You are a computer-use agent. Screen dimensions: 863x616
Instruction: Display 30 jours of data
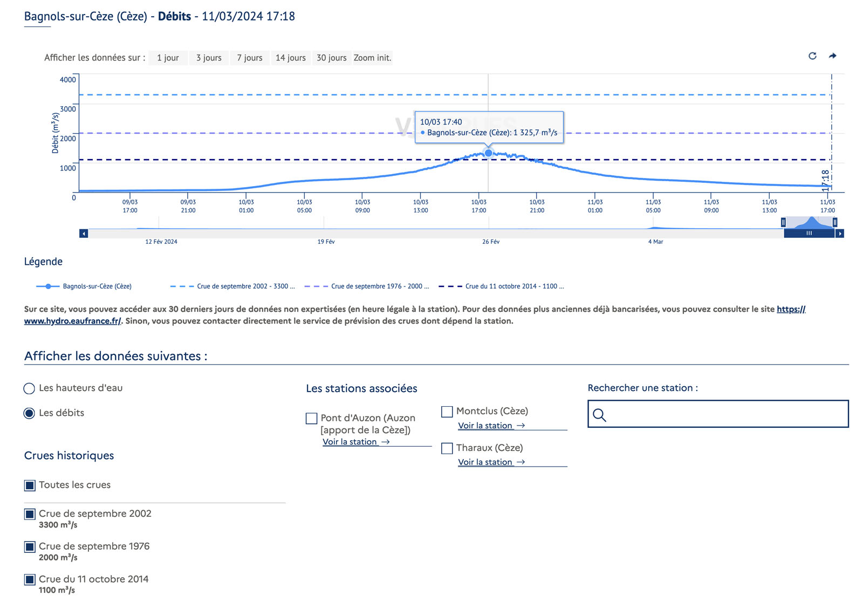click(331, 58)
